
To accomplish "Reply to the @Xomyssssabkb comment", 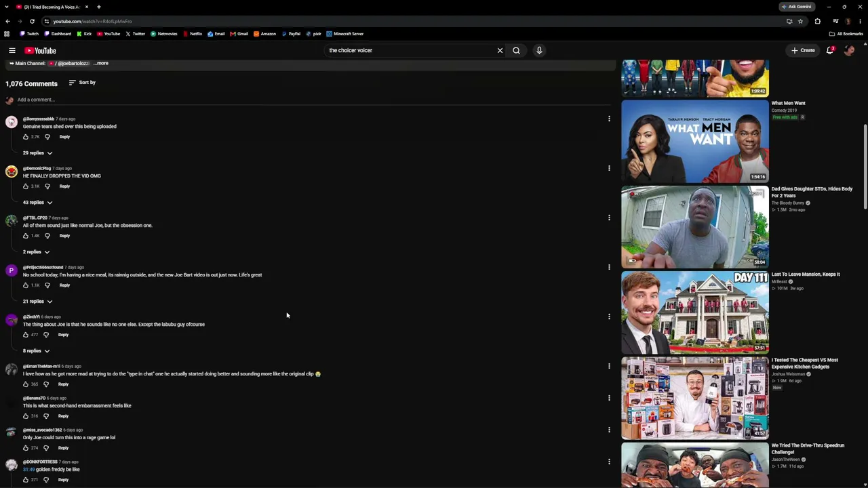I will coord(64,137).
